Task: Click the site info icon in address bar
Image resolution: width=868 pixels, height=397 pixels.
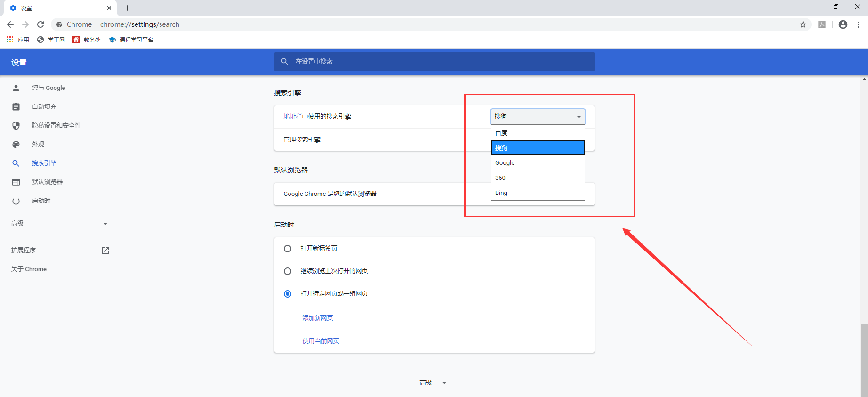Action: [59, 24]
